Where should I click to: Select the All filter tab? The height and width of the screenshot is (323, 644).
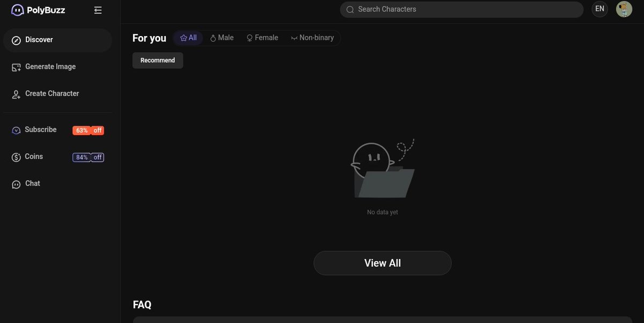click(x=188, y=38)
